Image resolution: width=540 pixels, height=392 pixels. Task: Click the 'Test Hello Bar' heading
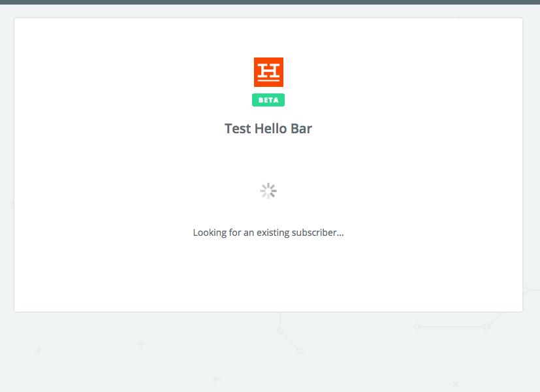point(268,129)
